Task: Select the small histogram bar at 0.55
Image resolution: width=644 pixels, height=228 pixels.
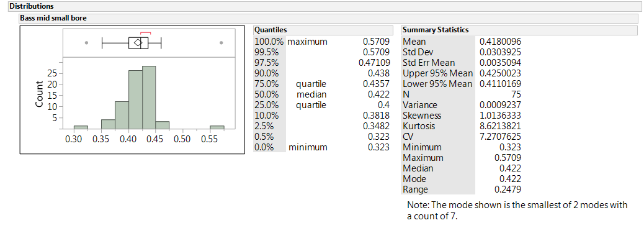Action: pyautogui.click(x=217, y=127)
